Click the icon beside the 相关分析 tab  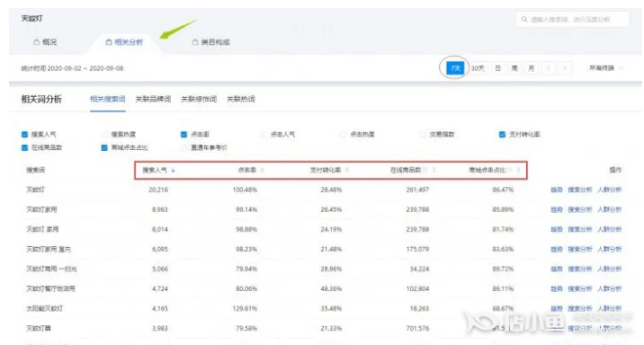pos(109,42)
